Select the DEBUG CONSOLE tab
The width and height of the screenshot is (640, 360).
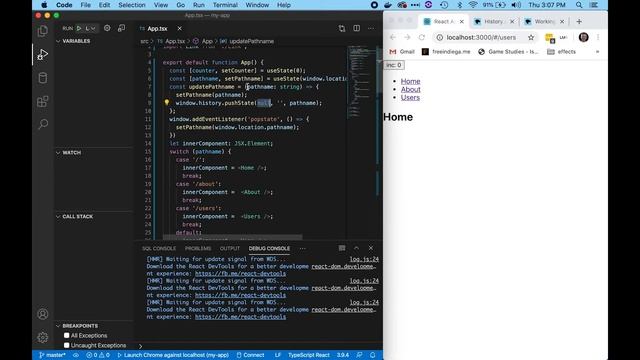(x=269, y=248)
